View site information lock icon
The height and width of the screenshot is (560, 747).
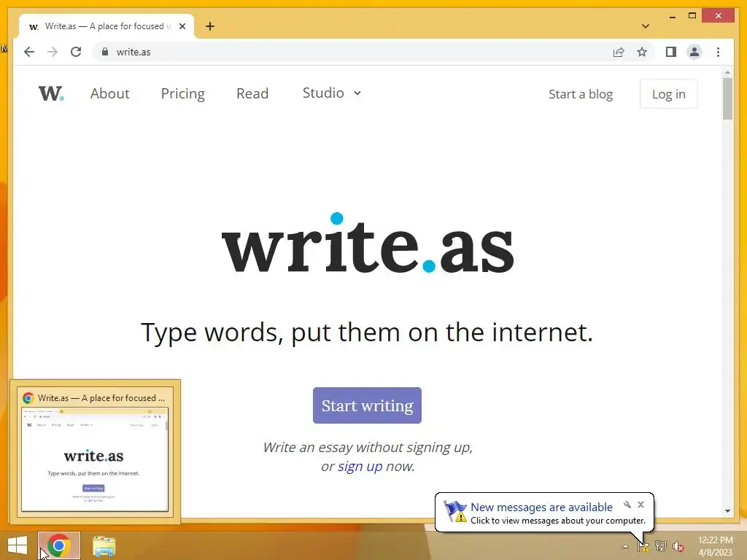(x=105, y=52)
